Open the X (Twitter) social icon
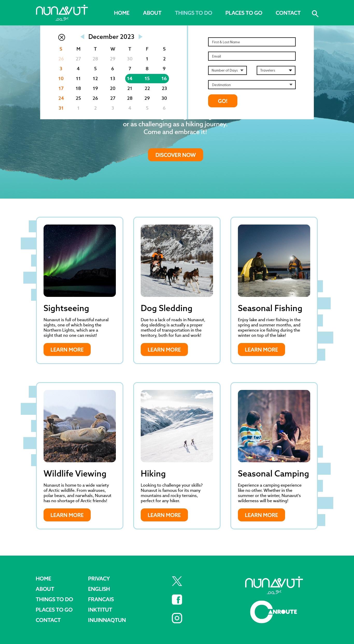Image resolution: width=354 pixels, height=644 pixels. (x=177, y=581)
